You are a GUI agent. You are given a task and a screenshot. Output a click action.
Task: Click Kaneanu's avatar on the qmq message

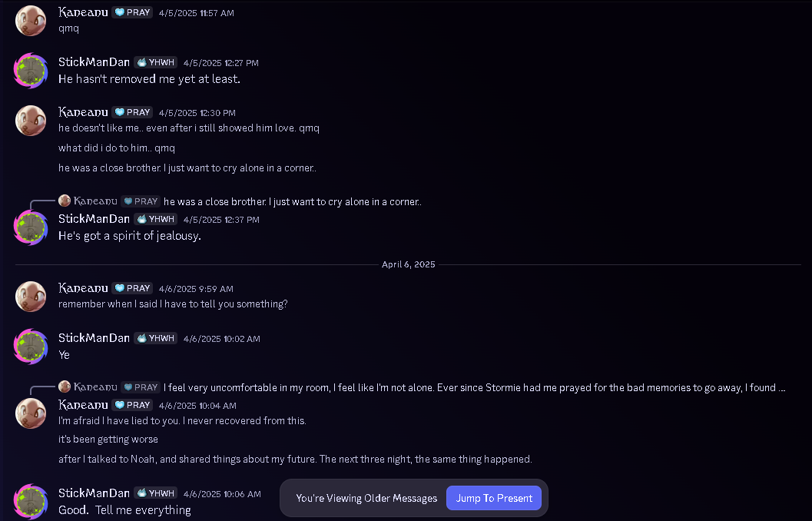tap(31, 21)
